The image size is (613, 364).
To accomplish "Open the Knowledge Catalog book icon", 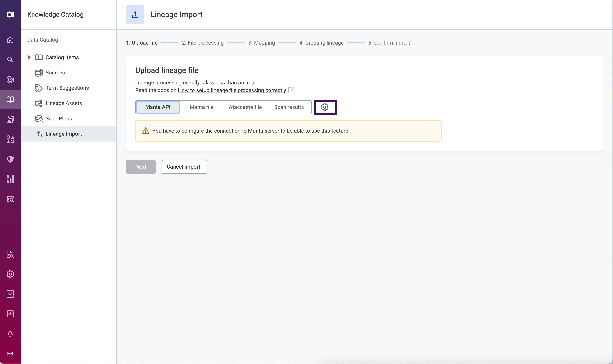I will click(10, 99).
